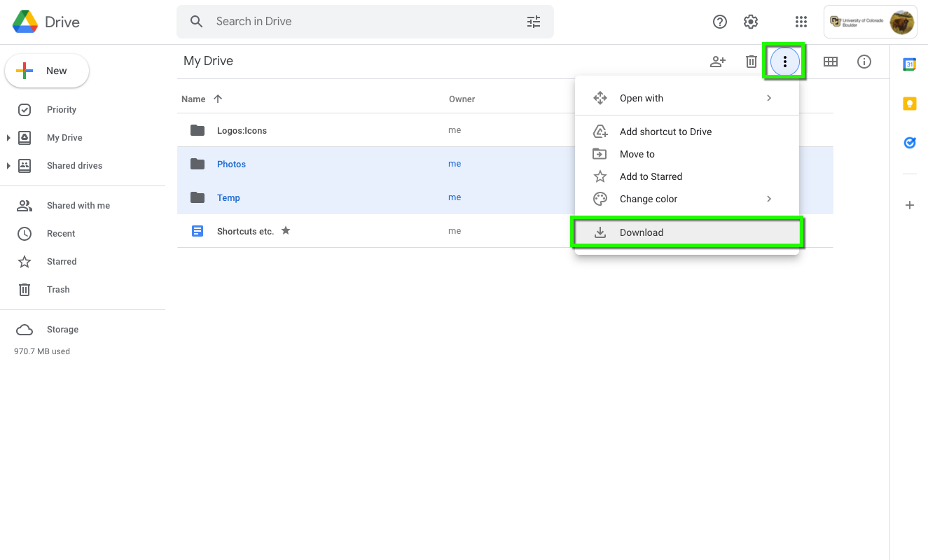Select Move to in context menu
Viewport: 928px width, 560px height.
(x=637, y=154)
